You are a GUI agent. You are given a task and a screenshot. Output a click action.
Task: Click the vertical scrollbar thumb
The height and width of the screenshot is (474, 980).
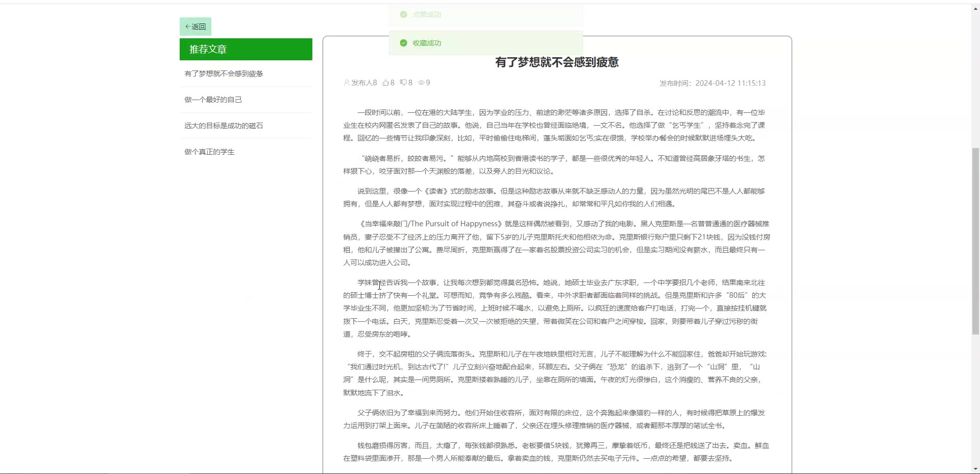point(975,240)
